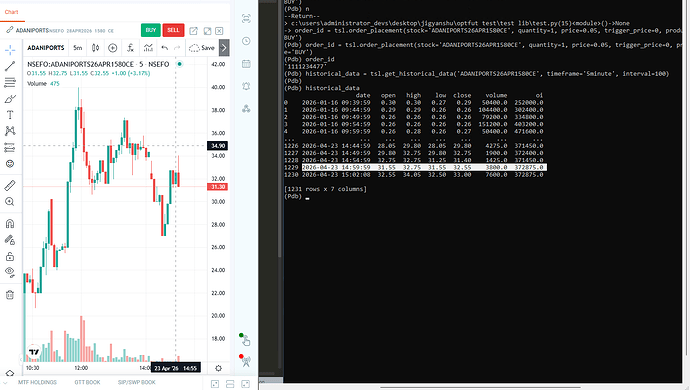The image size is (690, 390).
Task: Select the zoom in tool
Action: pos(10,202)
